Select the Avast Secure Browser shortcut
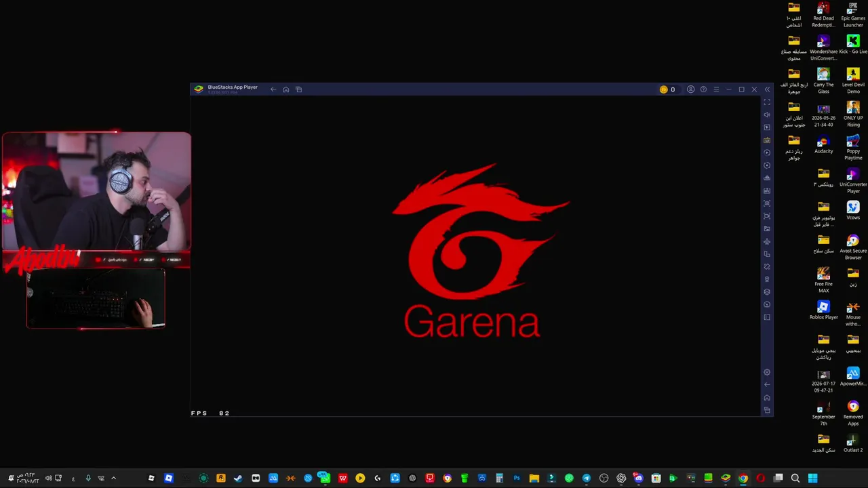 853,247
